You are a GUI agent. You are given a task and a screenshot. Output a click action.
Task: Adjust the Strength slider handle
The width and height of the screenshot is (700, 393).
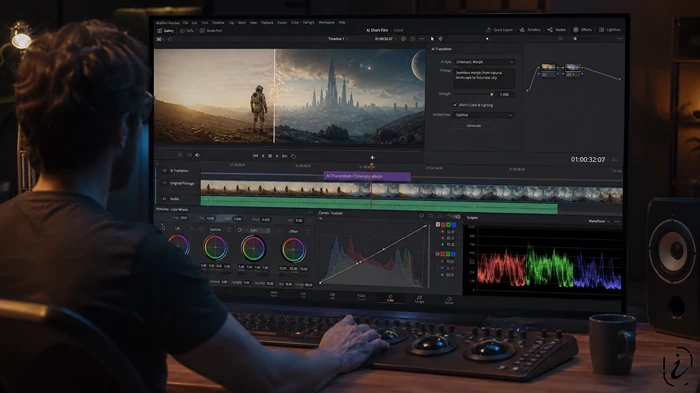coord(492,94)
